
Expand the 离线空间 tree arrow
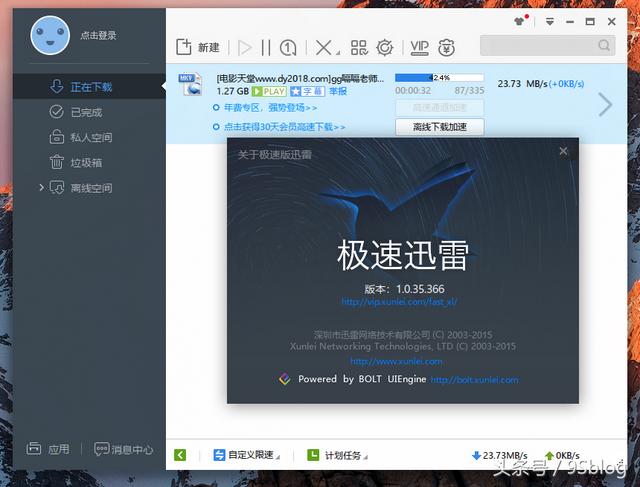[41, 188]
